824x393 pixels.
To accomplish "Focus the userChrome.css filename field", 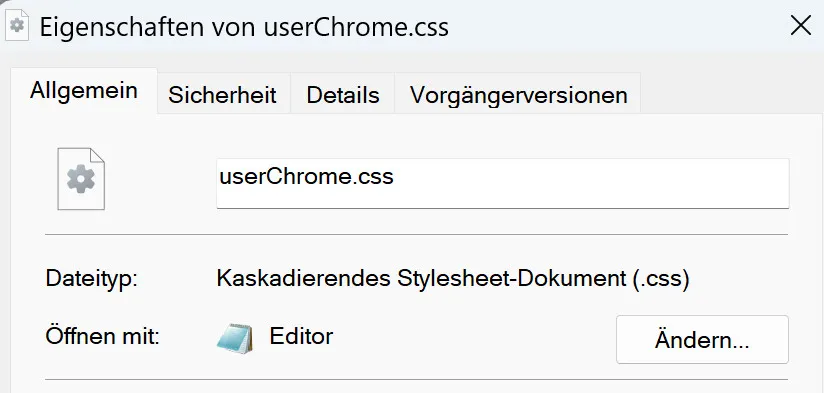I will point(502,183).
